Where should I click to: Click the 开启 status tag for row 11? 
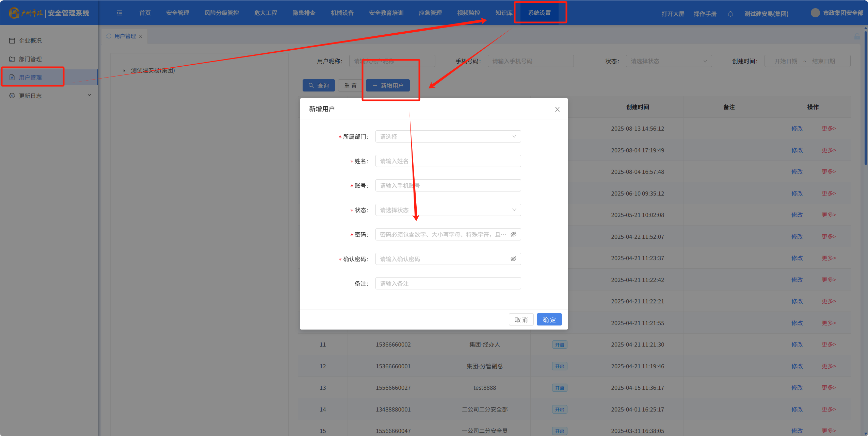pyautogui.click(x=559, y=345)
